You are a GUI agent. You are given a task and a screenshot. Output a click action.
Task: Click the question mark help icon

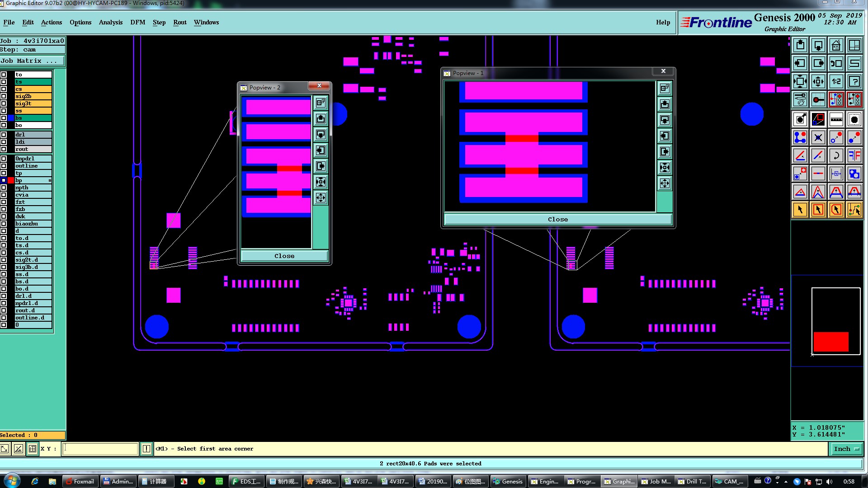(854, 81)
